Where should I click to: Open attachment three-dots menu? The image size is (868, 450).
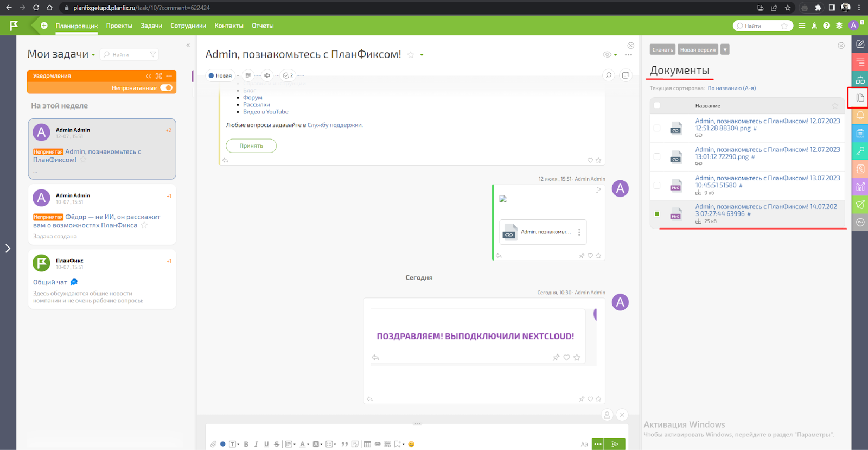pyautogui.click(x=579, y=232)
